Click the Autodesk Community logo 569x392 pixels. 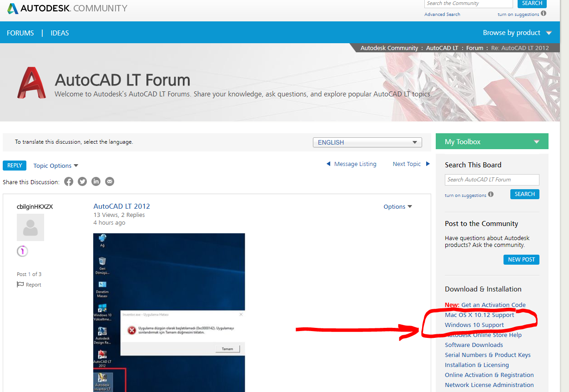[x=67, y=8]
